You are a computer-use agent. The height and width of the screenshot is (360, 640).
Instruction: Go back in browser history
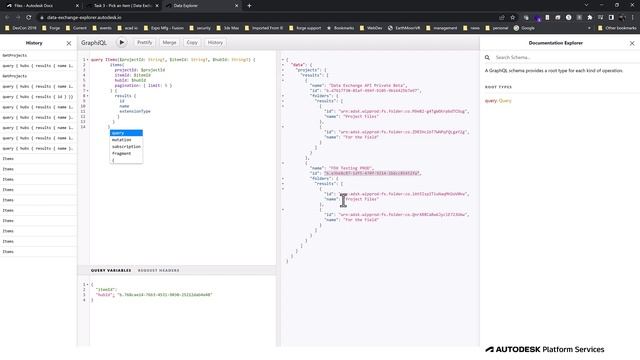pyautogui.click(x=7, y=18)
